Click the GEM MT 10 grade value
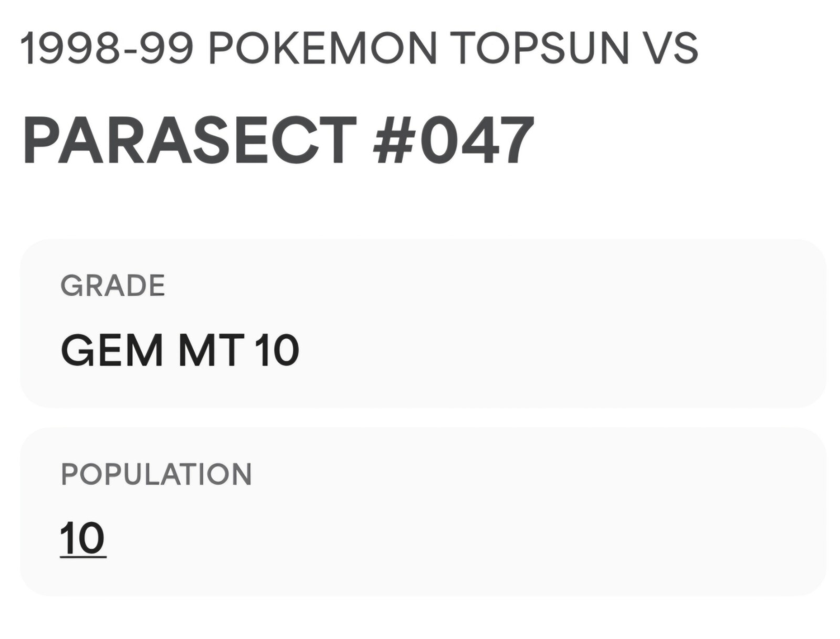This screenshot has height=639, width=840. (x=180, y=350)
